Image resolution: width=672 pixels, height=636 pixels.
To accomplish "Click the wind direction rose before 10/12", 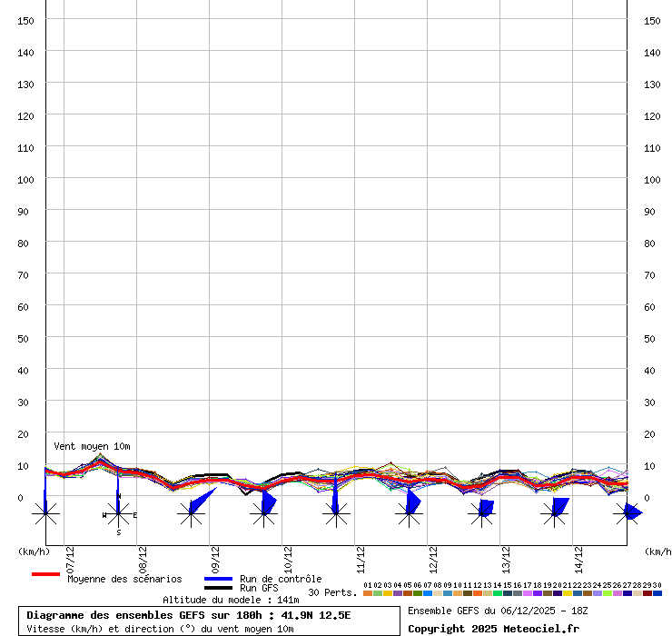I will [263, 514].
